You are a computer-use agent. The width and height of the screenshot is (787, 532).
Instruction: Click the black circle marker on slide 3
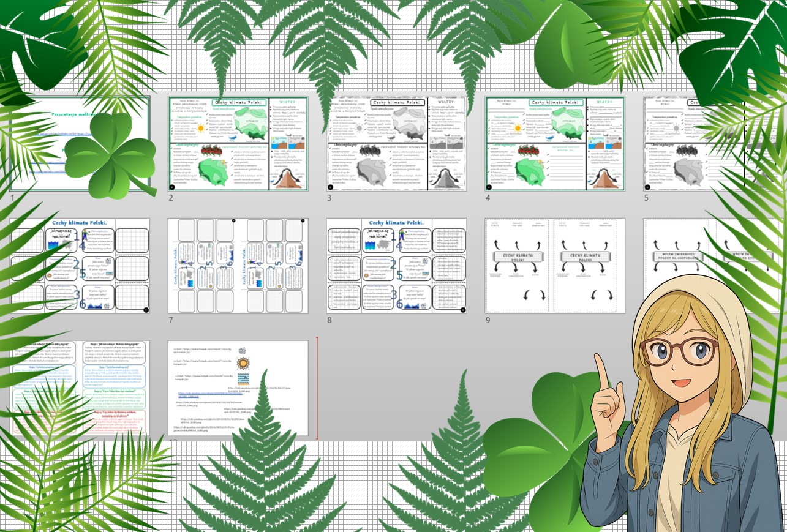pyautogui.click(x=331, y=187)
